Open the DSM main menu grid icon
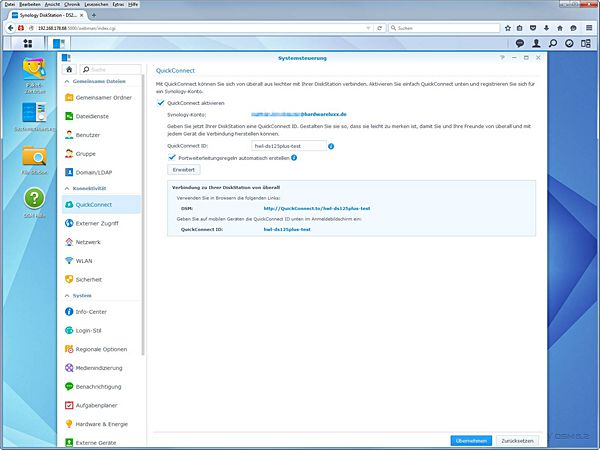 (28, 43)
